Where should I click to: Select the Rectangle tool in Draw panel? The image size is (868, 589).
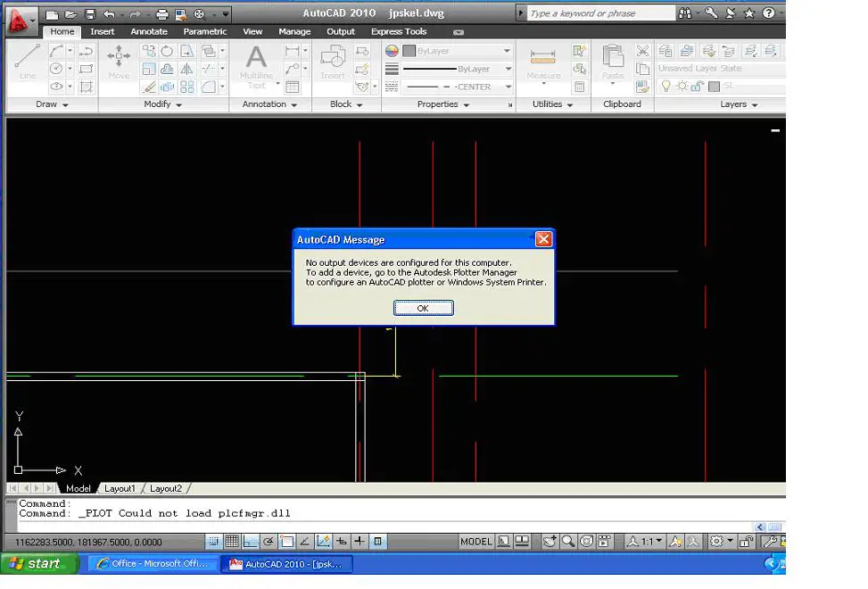86,70
